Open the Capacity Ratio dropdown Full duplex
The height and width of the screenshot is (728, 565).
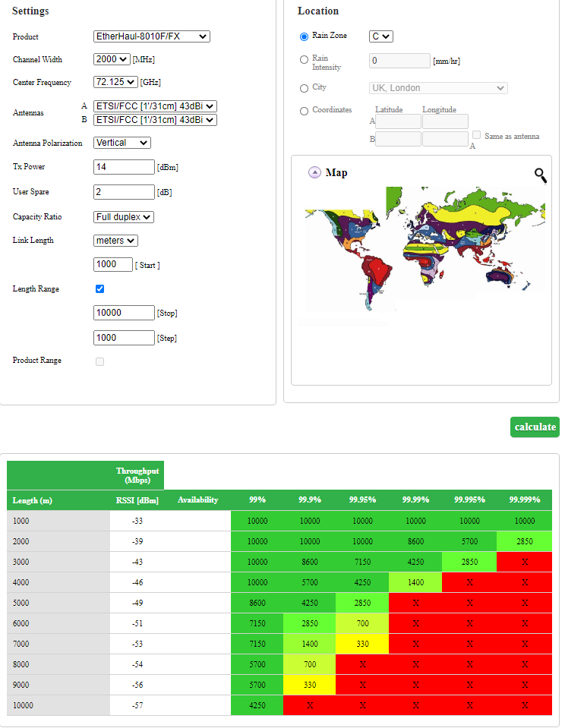click(x=124, y=217)
